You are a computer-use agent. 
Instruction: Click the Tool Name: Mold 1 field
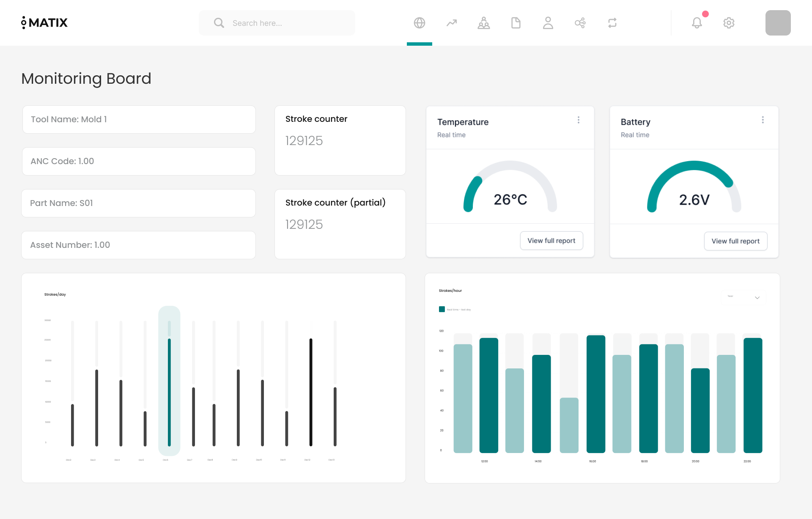139,119
